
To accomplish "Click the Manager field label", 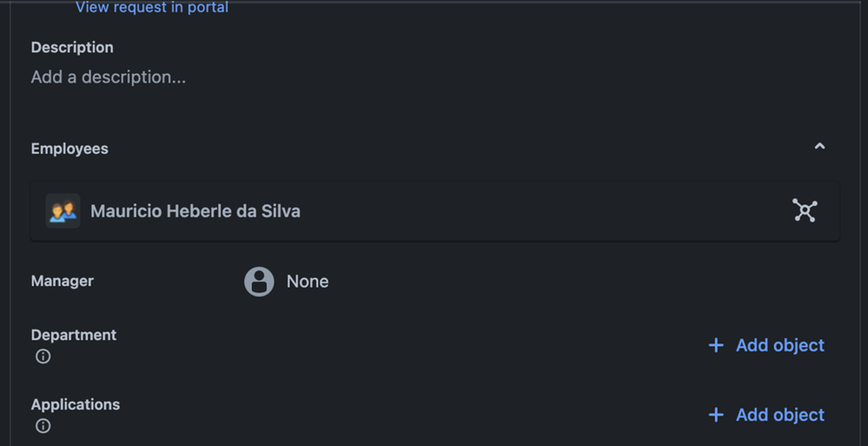I will click(x=62, y=281).
